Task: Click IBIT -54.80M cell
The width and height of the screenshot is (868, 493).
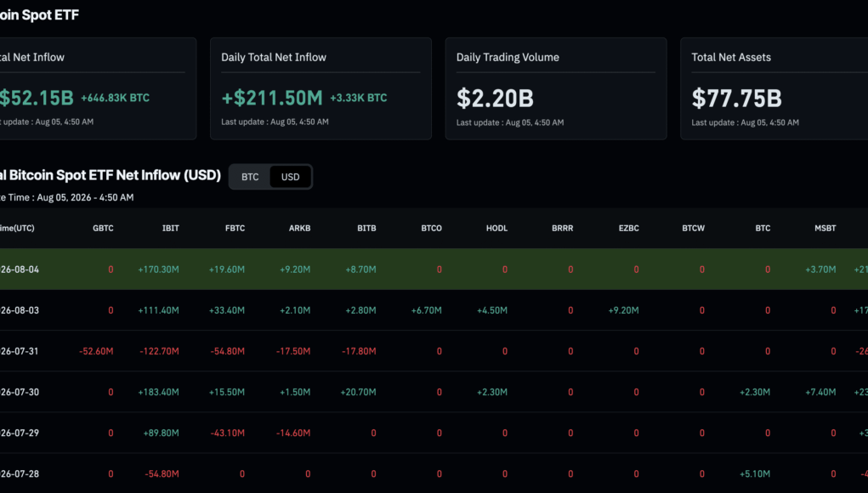Action: click(162, 474)
